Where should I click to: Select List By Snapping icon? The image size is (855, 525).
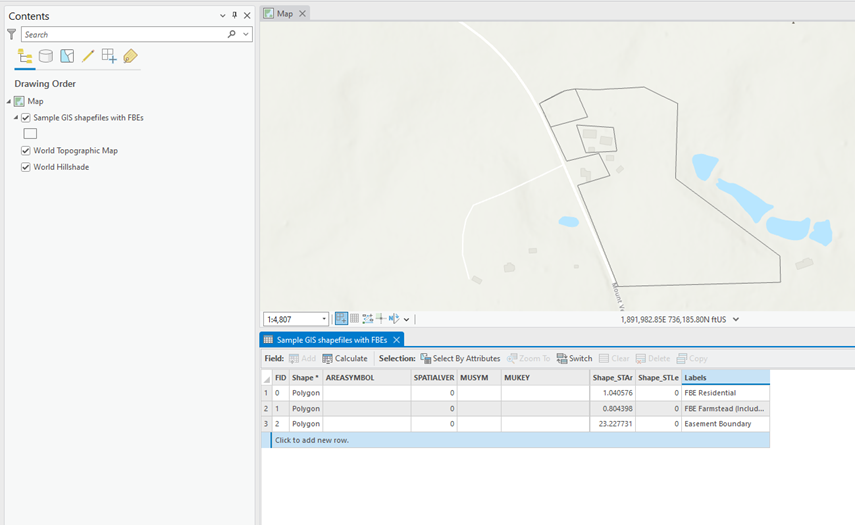pyautogui.click(x=109, y=57)
